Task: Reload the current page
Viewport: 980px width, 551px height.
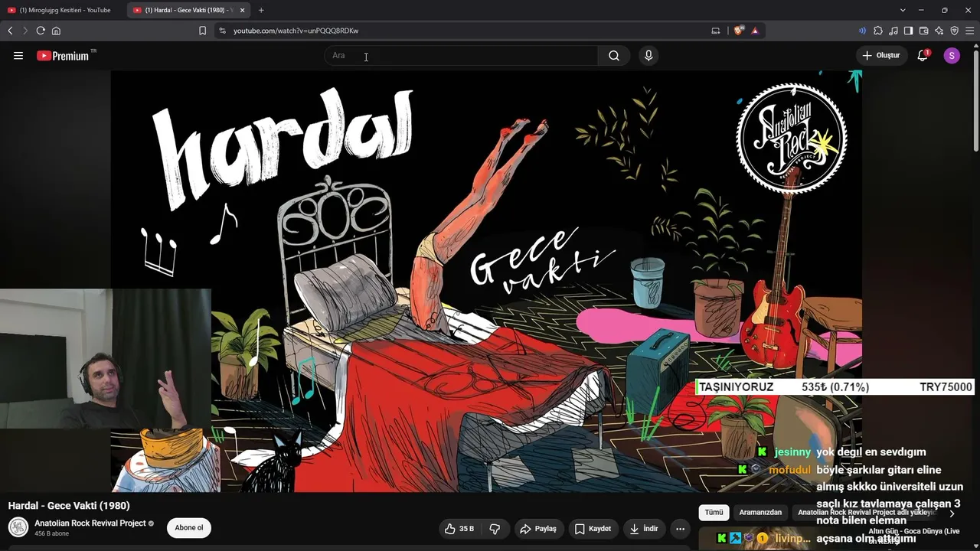Action: click(41, 31)
